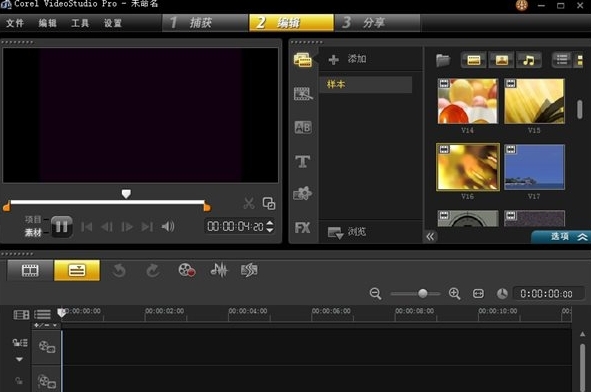Open the Instant Project library icon

[303, 93]
